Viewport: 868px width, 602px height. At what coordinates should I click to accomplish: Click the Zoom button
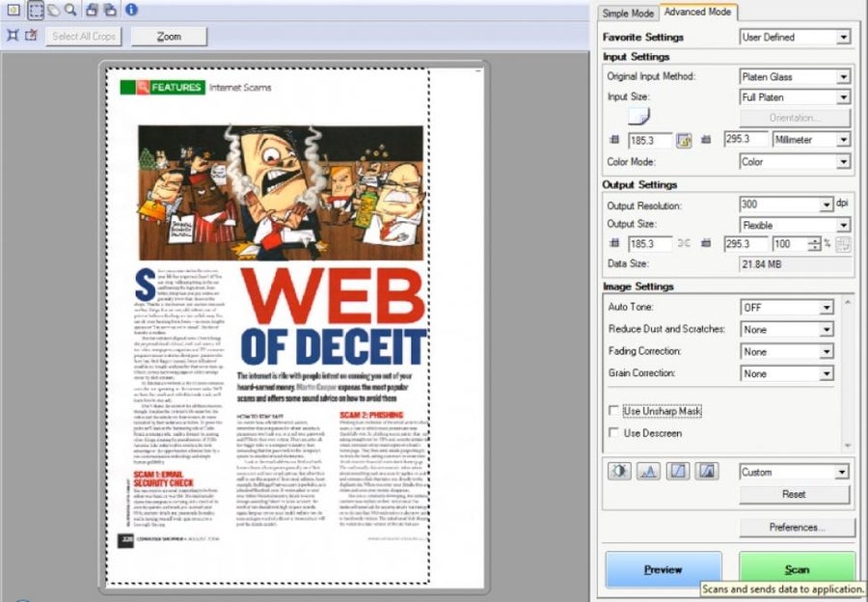point(169,37)
